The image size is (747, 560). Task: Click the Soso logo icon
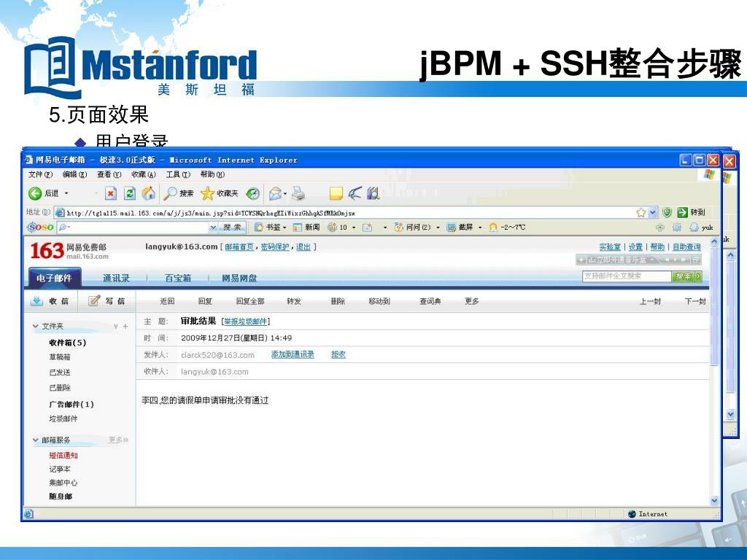[x=41, y=227]
